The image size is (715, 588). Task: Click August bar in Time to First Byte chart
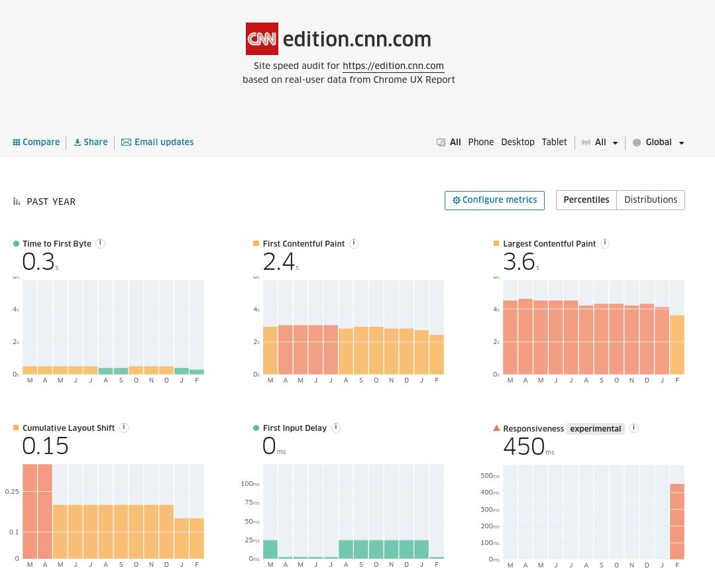coord(106,371)
